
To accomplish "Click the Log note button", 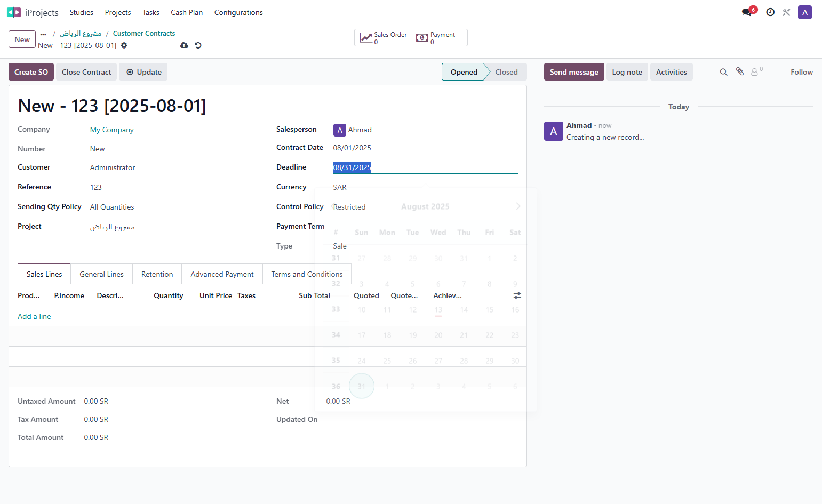I will point(627,72).
